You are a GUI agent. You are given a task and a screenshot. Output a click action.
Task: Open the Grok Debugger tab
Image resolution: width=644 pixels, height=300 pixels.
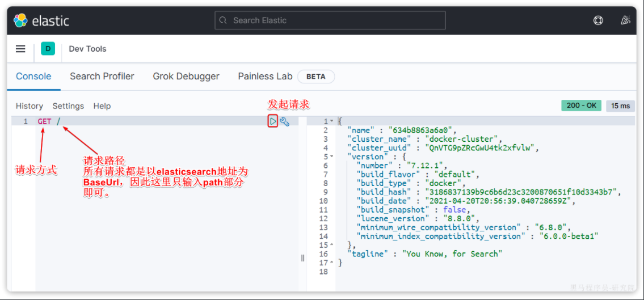click(x=186, y=77)
